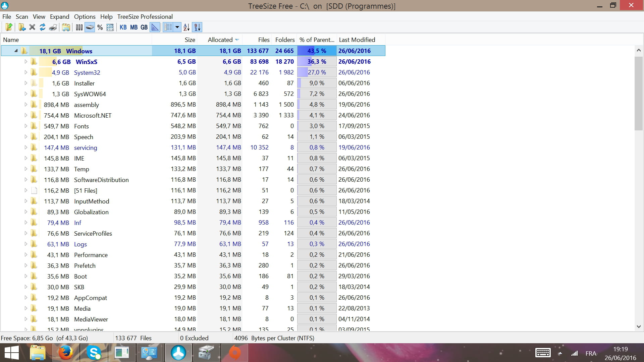Sort by % of Parent column header
This screenshot has height=362, width=644.
tap(317, 40)
